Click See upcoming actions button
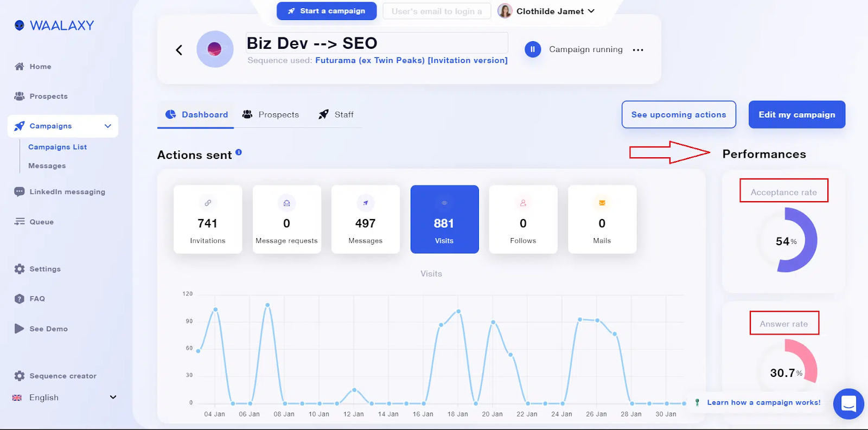868x430 pixels. [x=679, y=114]
